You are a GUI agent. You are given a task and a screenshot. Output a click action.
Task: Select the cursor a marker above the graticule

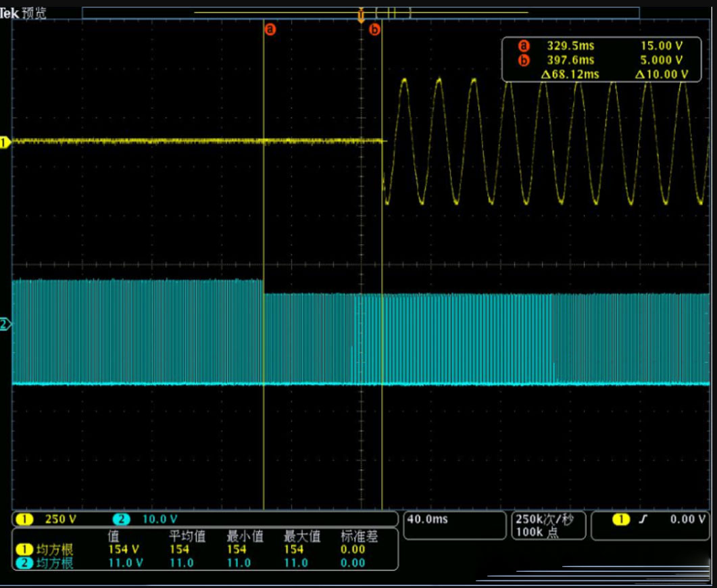(x=270, y=30)
